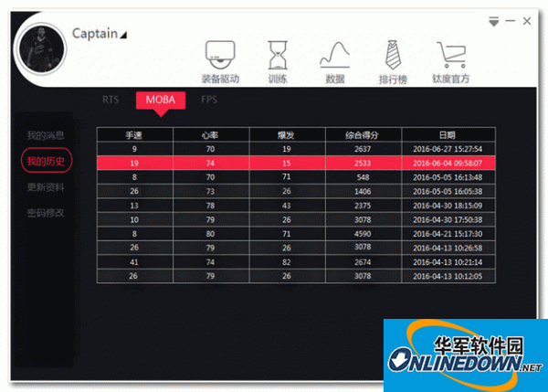The height and width of the screenshot is (392, 548).
Task: Select 我的历史 in the sidebar
Action: pyautogui.click(x=47, y=161)
